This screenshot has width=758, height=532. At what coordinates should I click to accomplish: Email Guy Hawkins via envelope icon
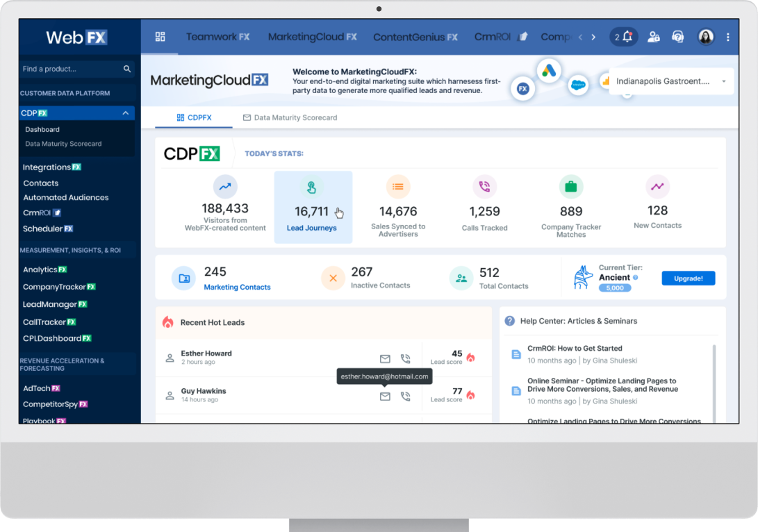pos(385,396)
